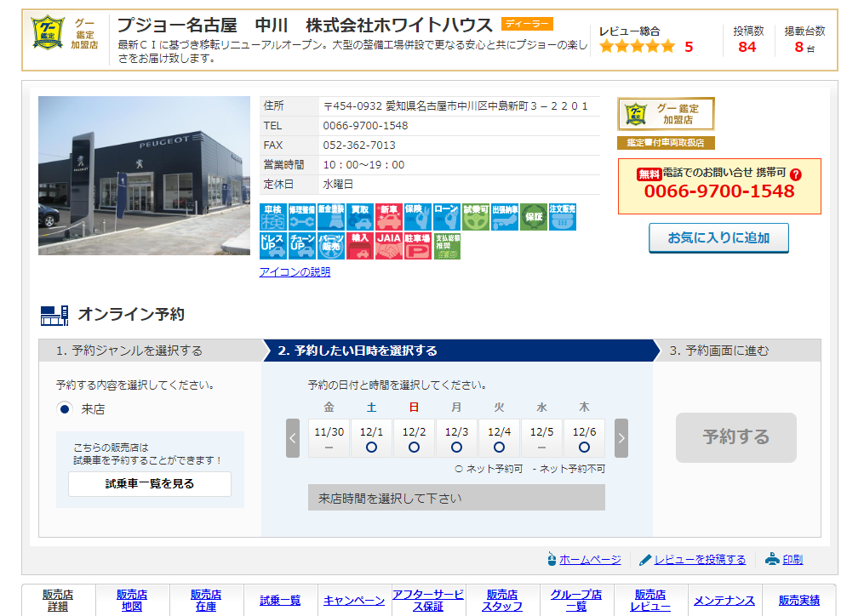Click the red 輸入 import icon
864x616 pixels.
pos(360,246)
